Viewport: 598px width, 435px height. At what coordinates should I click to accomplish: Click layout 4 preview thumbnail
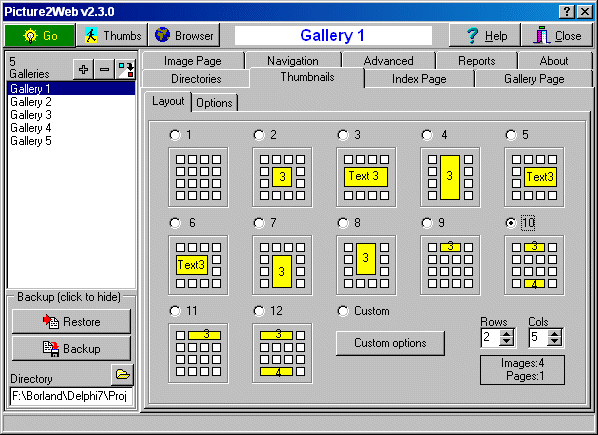tap(450, 177)
